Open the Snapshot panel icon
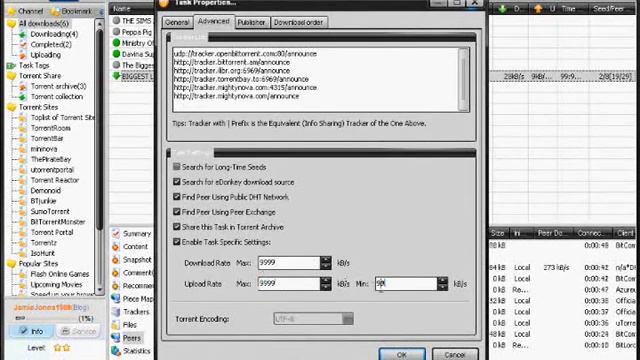This screenshot has width=640, height=360. point(116,260)
